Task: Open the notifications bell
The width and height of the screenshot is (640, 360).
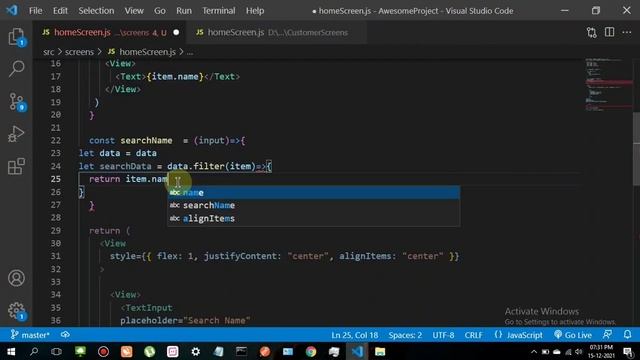Action: coord(627,335)
